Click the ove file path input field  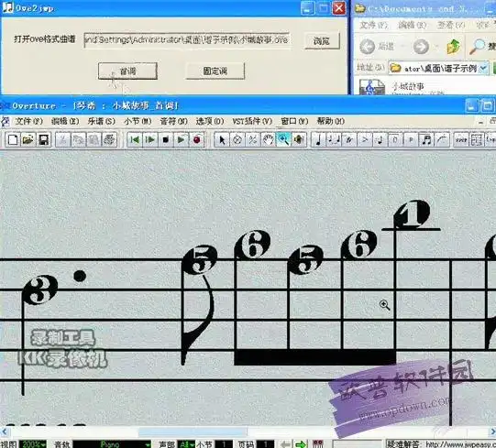tap(187, 40)
